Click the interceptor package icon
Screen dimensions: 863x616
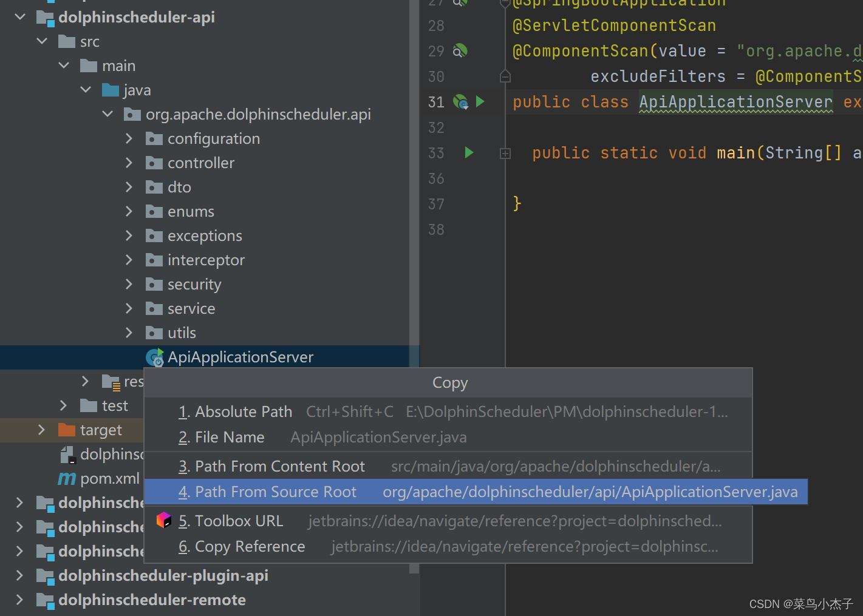[x=154, y=260]
